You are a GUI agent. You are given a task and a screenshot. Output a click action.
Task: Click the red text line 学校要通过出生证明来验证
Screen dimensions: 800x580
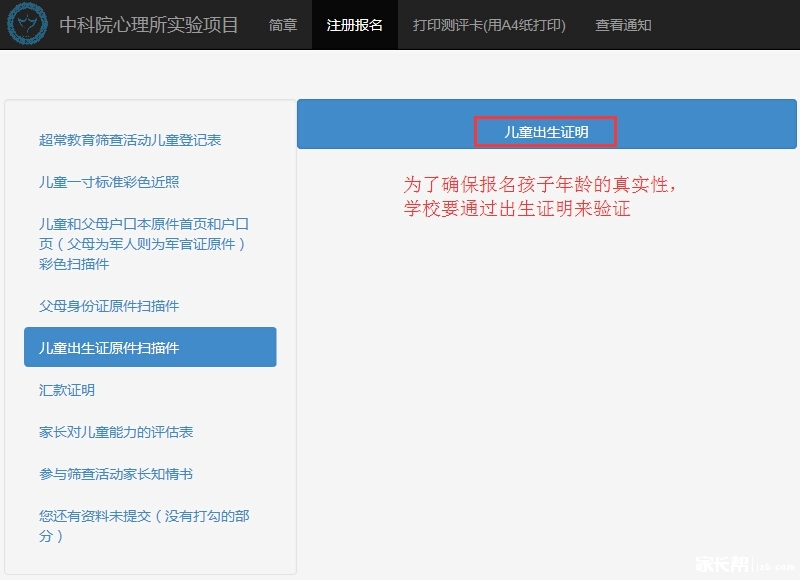516,210
